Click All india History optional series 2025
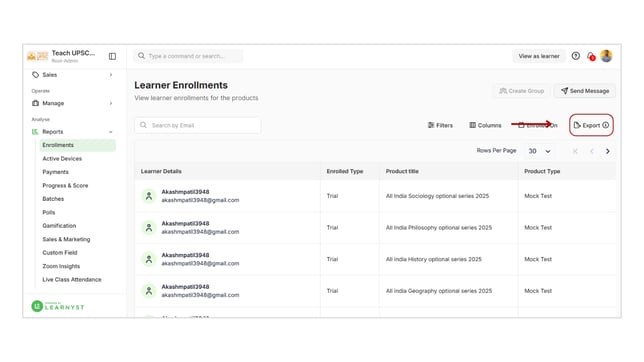 click(434, 259)
